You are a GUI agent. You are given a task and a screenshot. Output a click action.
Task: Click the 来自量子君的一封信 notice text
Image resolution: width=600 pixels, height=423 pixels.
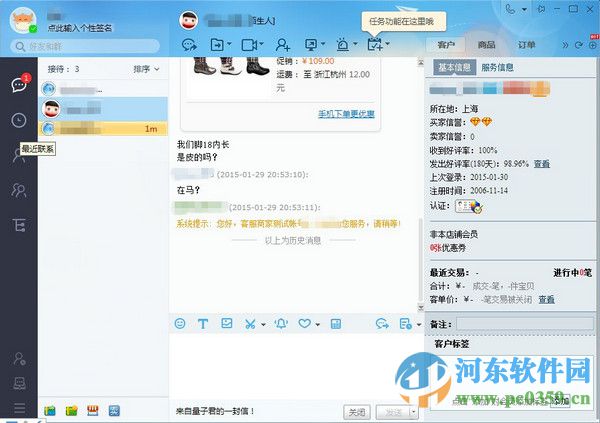(x=215, y=411)
